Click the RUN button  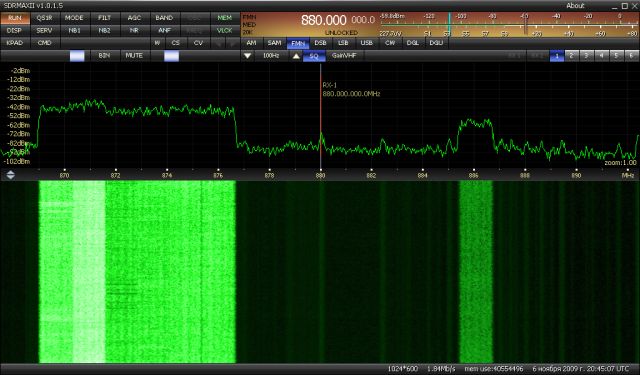coord(15,18)
